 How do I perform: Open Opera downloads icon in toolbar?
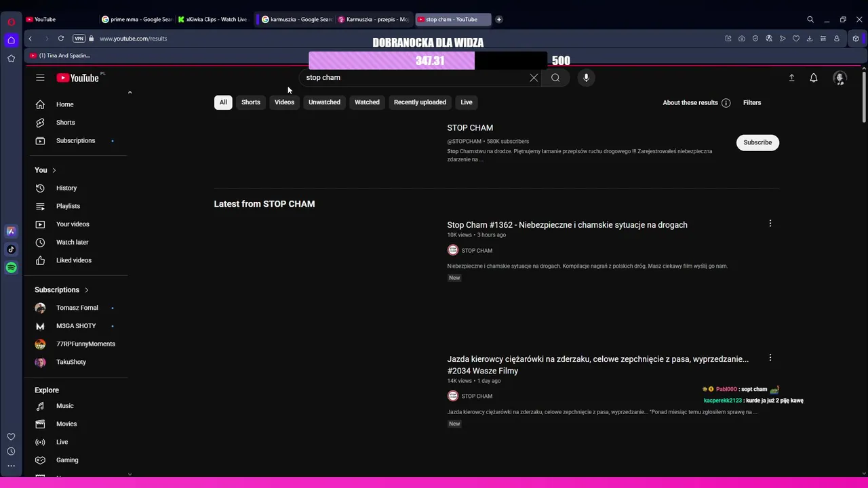coord(810,39)
